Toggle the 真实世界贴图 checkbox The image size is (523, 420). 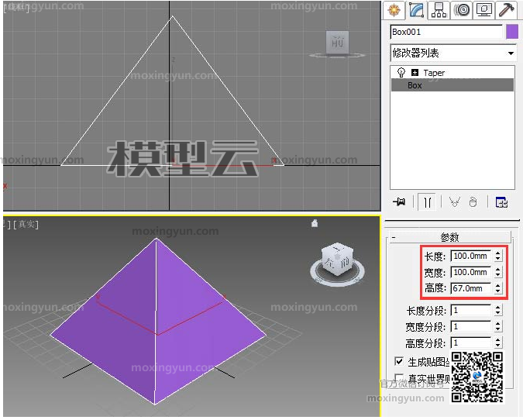[398, 377]
